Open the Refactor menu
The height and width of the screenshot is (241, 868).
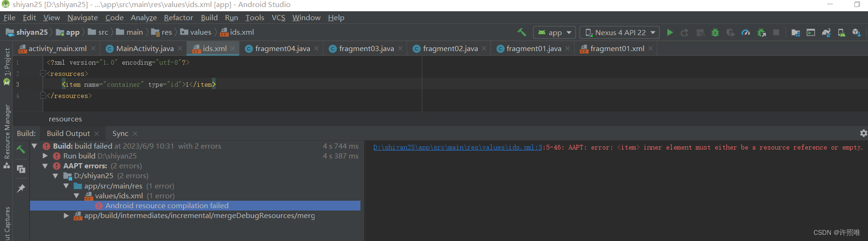178,18
